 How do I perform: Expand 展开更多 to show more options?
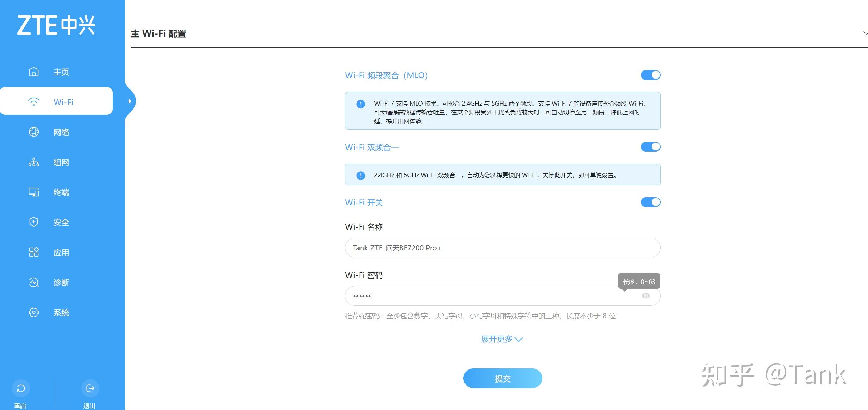[502, 339]
